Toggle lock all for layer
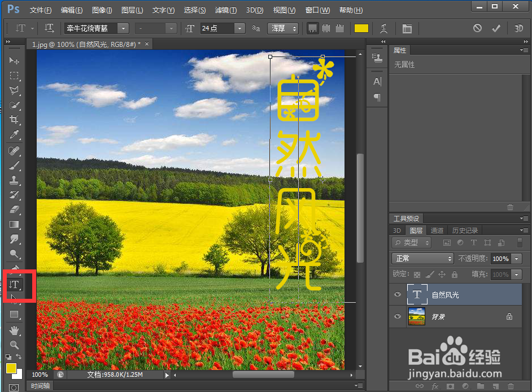The image size is (532, 392). coord(455,274)
